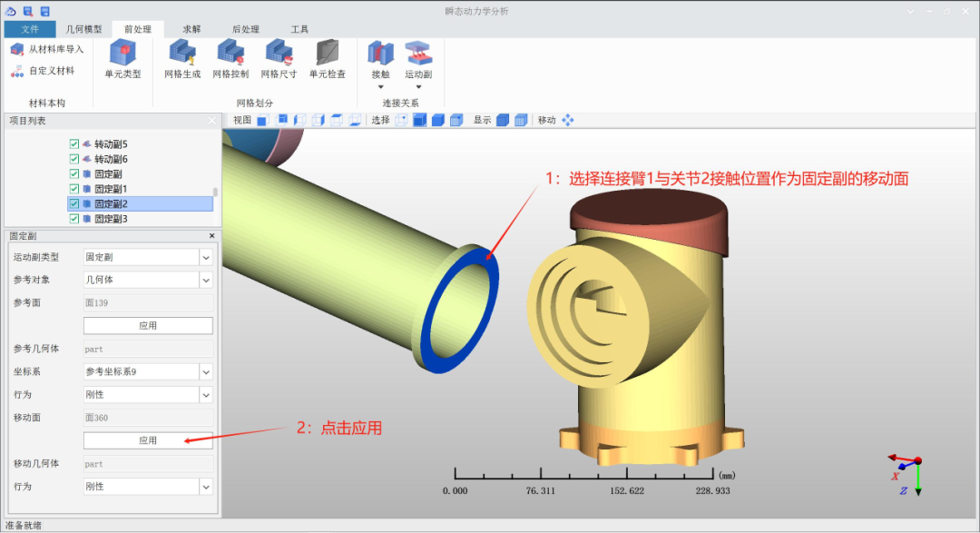Click the 自定义材料 custom material icon
Image resolution: width=980 pixels, height=533 pixels.
click(17, 72)
